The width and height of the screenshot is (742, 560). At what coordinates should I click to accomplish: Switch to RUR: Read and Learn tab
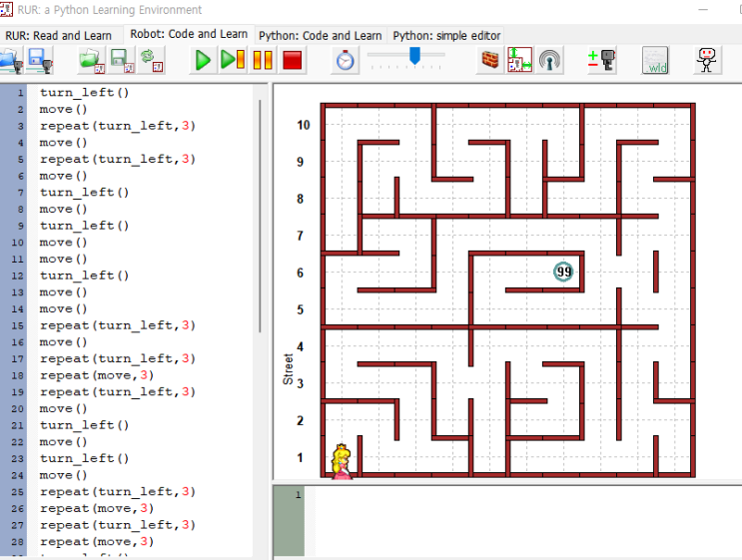pyautogui.click(x=59, y=35)
